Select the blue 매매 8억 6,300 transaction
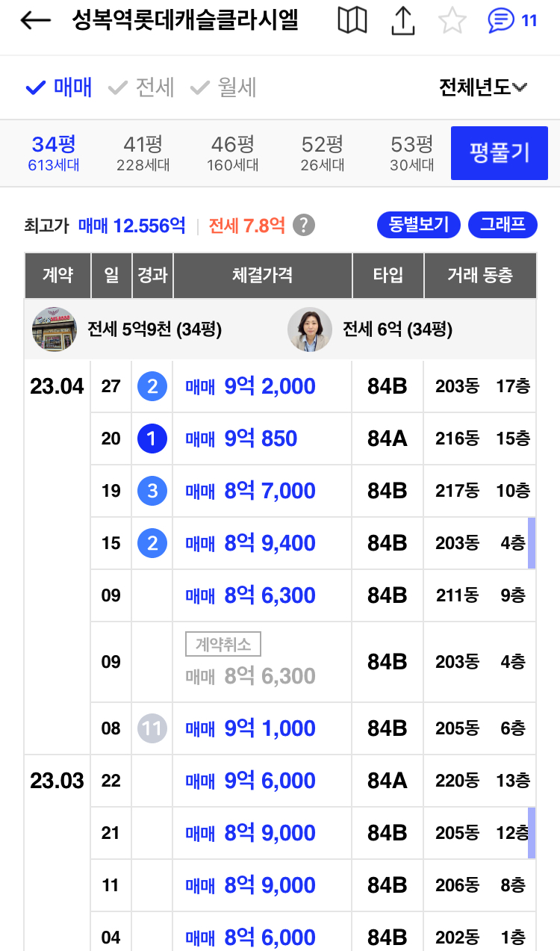The height and width of the screenshot is (951, 560). click(251, 595)
